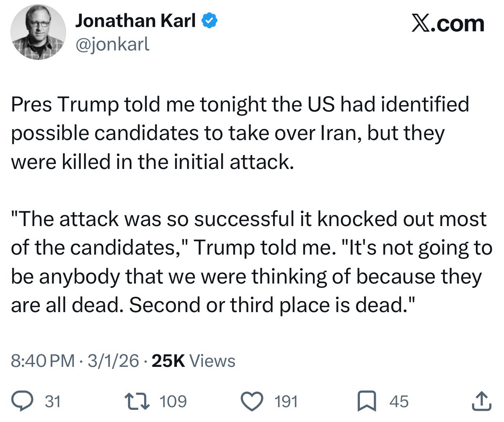This screenshot has width=504, height=422.
Task: Show the 191 likes count
Action: point(286,402)
